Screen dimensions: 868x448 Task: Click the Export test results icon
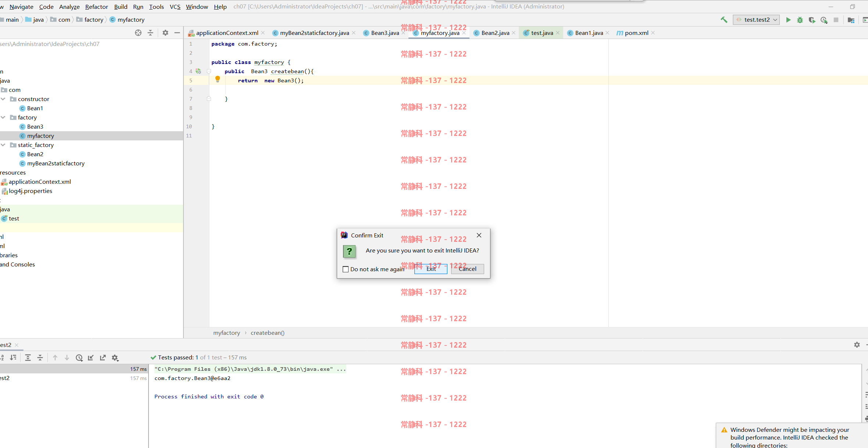point(103,358)
